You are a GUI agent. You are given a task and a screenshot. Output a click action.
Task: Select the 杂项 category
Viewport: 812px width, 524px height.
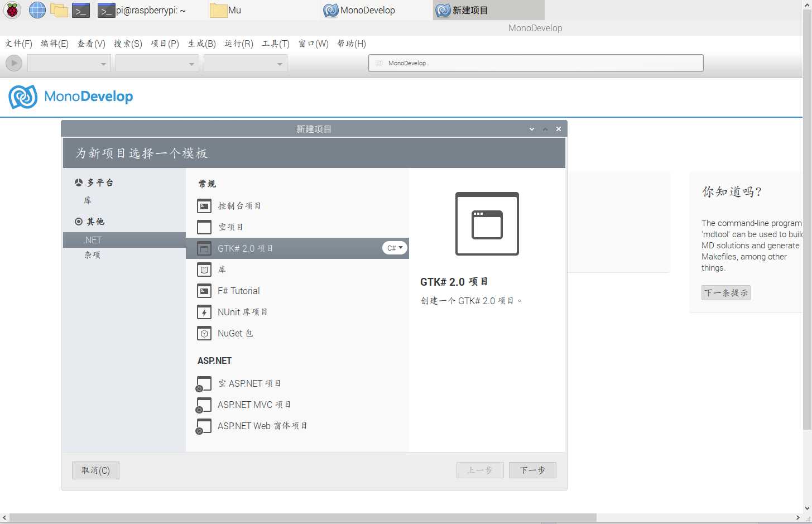point(92,255)
